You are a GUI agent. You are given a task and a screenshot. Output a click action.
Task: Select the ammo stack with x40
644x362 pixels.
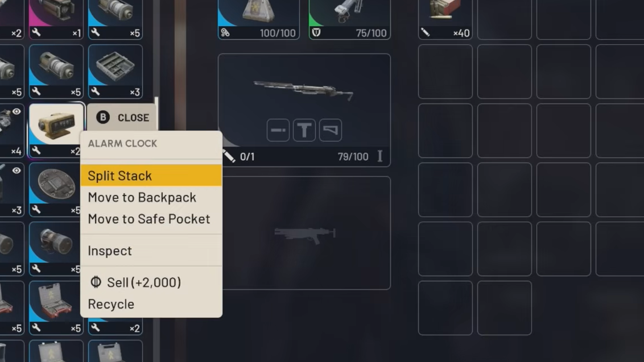[445, 19]
